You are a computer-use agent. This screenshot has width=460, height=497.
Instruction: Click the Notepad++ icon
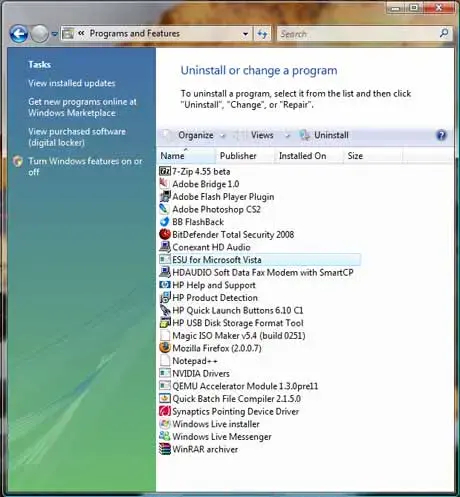pyautogui.click(x=165, y=361)
